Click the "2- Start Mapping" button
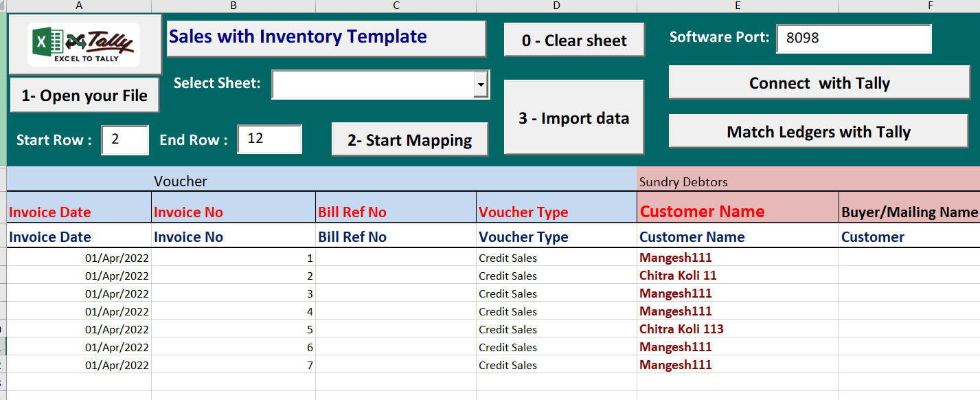The height and width of the screenshot is (400, 980). (409, 139)
